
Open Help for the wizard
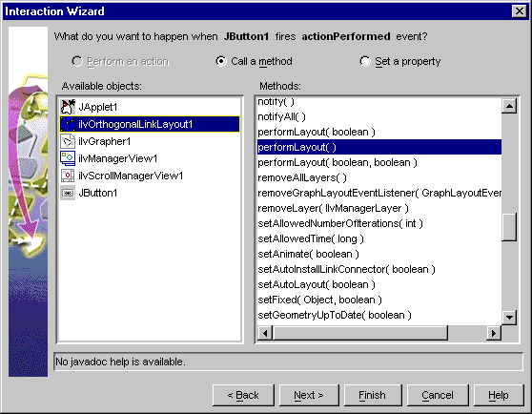click(499, 395)
